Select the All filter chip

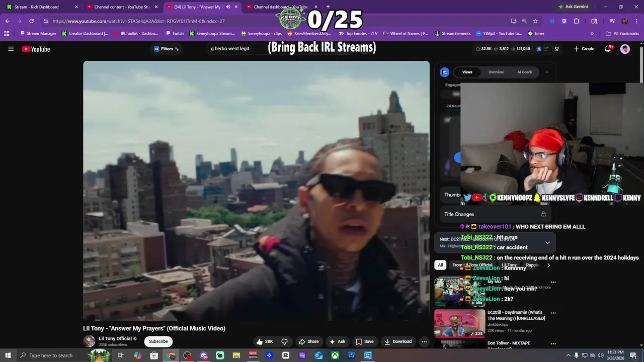click(x=440, y=265)
